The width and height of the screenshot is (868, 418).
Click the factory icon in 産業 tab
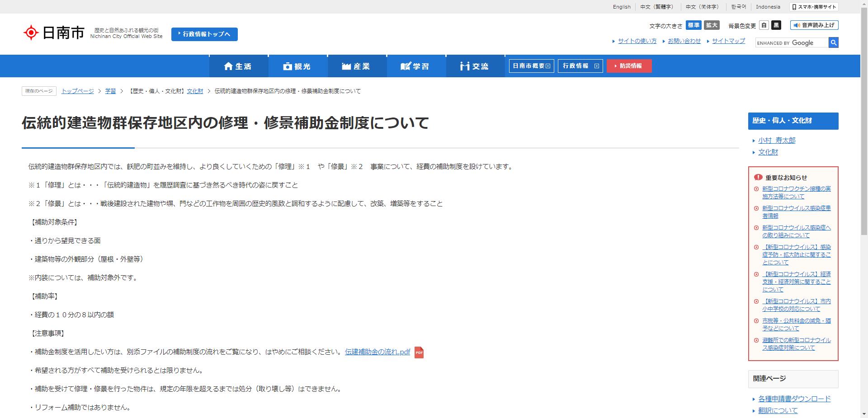click(x=346, y=66)
